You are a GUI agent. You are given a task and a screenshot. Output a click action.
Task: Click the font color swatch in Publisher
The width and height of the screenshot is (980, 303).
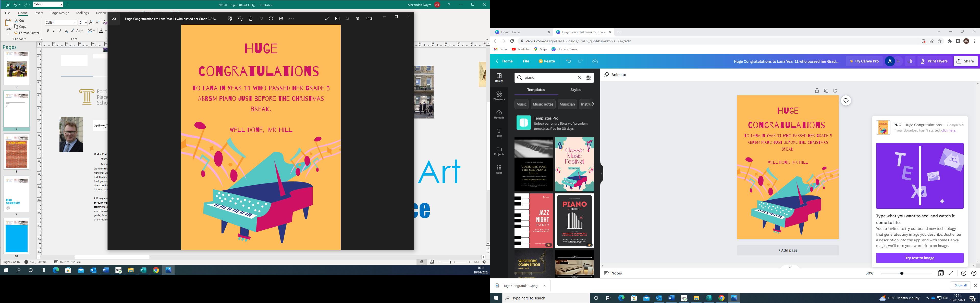point(101,31)
